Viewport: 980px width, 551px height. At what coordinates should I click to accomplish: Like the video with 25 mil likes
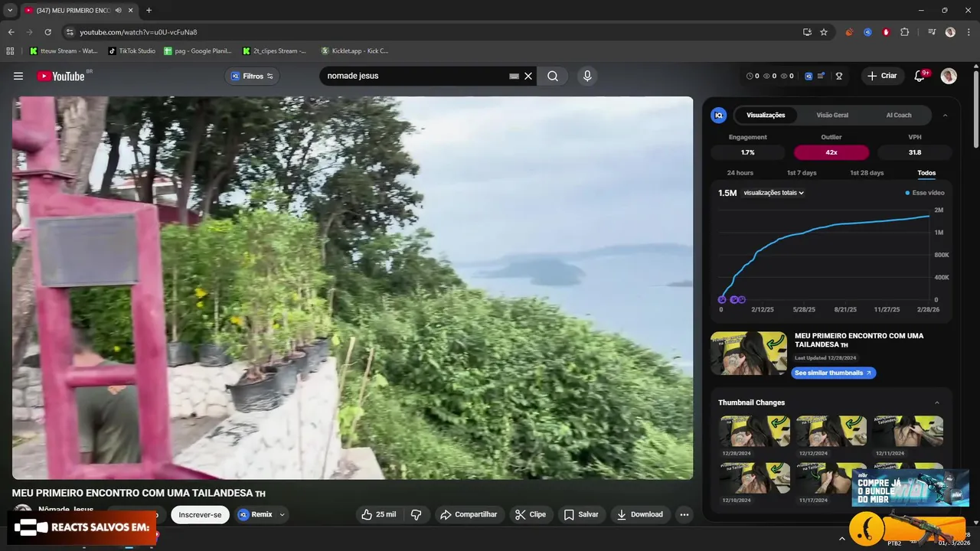[x=379, y=515]
